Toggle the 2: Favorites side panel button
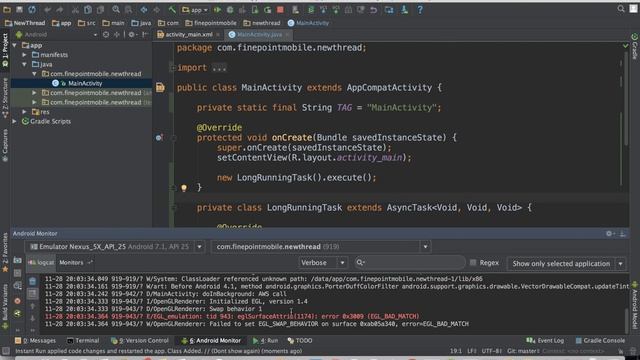The image size is (640, 360). pyautogui.click(x=5, y=252)
